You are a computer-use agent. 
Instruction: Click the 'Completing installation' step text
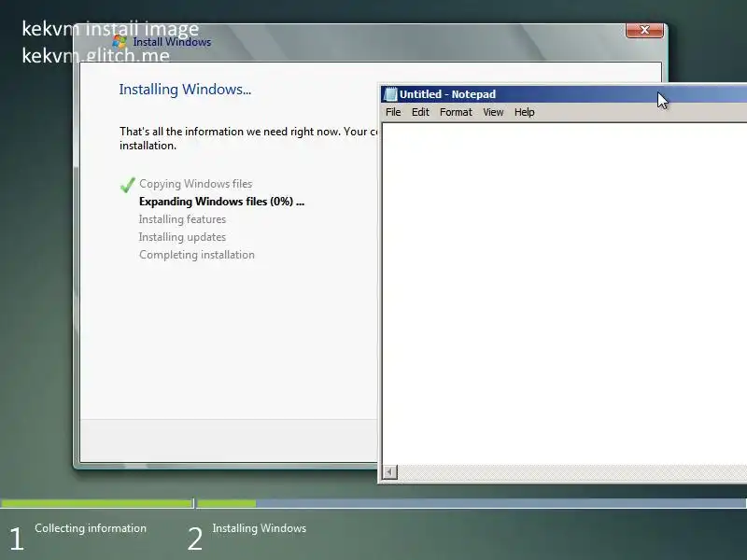(x=197, y=255)
